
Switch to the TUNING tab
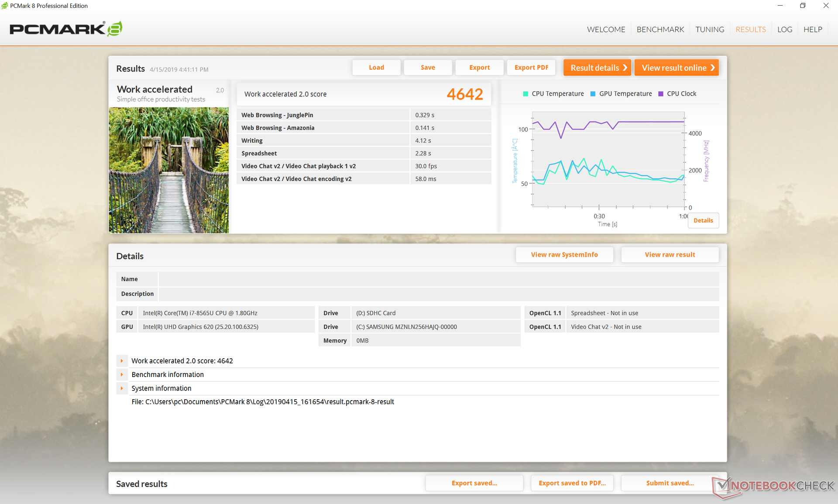click(x=710, y=29)
